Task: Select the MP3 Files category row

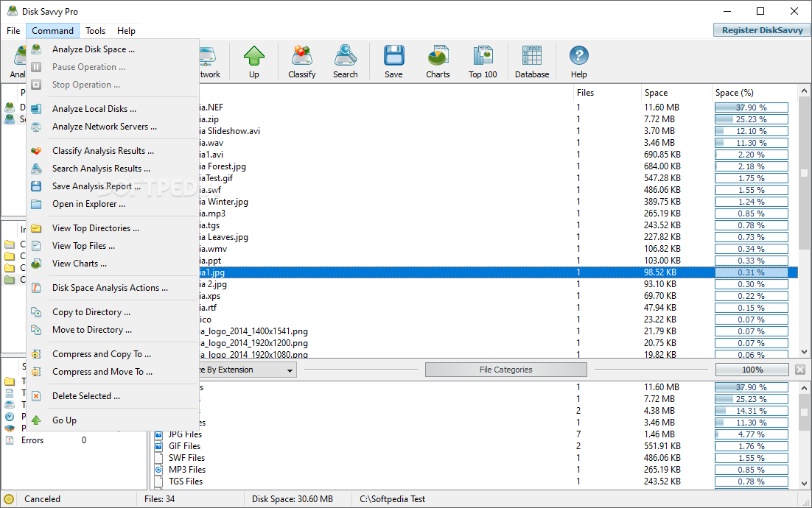Action: [475, 470]
